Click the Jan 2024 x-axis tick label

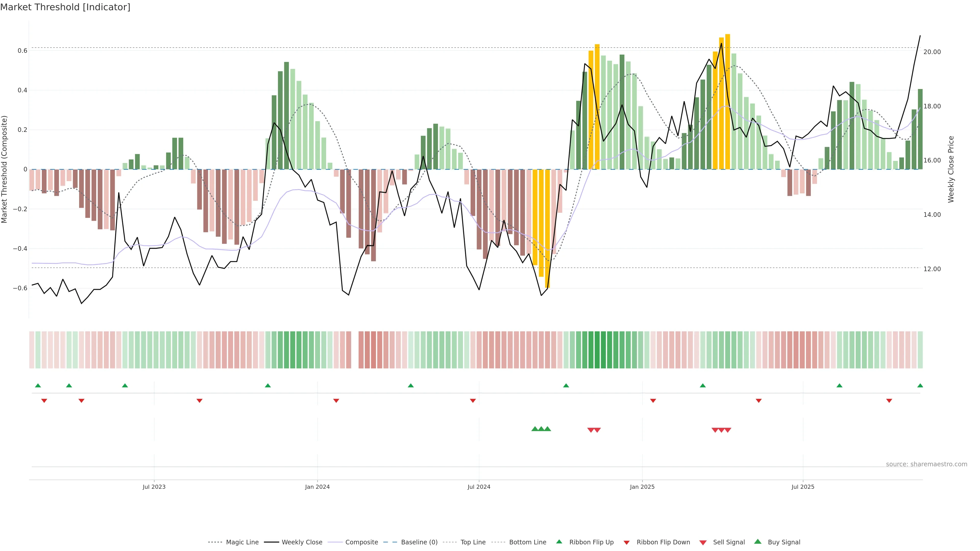pyautogui.click(x=317, y=487)
